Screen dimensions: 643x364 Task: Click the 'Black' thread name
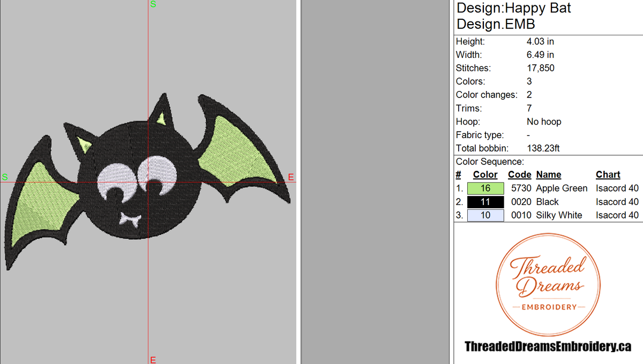547,202
